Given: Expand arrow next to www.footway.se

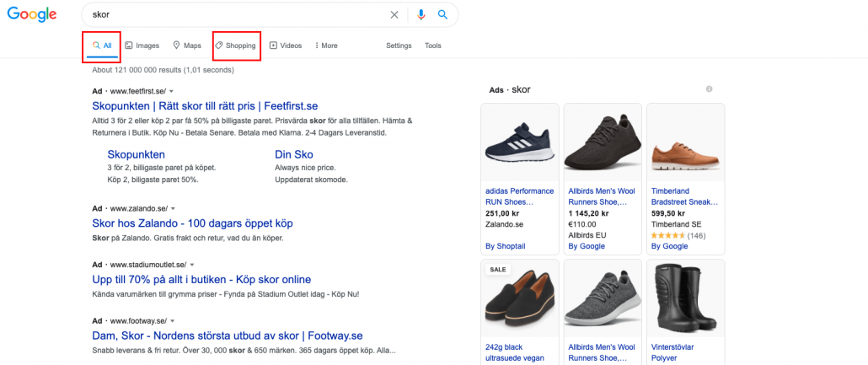Looking at the screenshot, I should (x=173, y=321).
